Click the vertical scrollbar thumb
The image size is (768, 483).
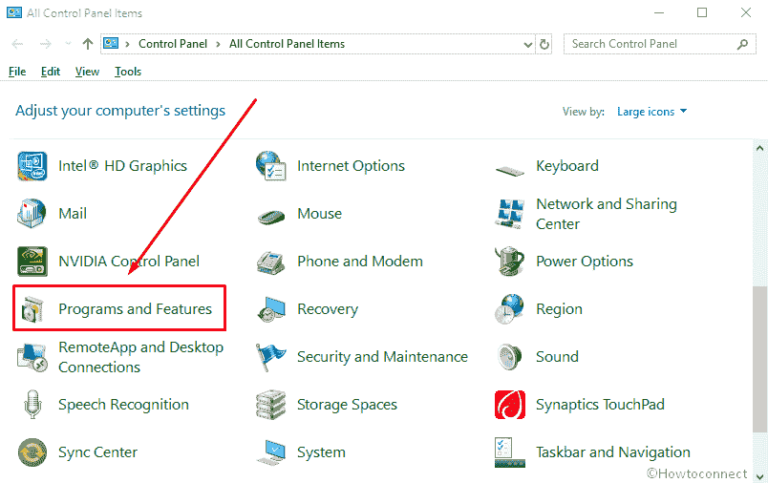760,359
